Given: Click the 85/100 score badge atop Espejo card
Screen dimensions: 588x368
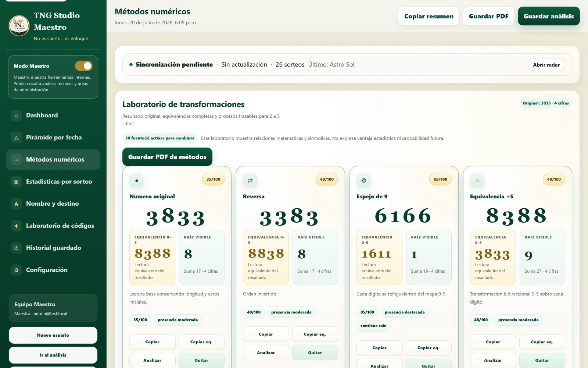Looking at the screenshot, I should (x=440, y=180).
